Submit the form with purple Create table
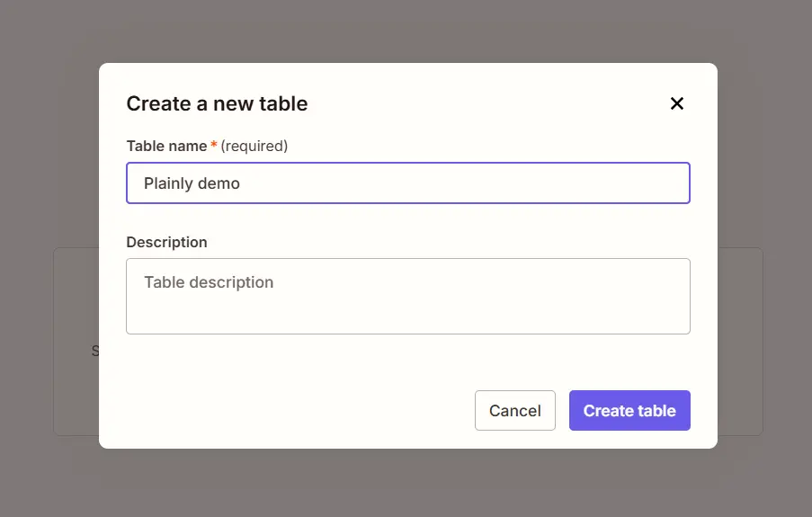Viewport: 812px width, 517px height. pyautogui.click(x=629, y=410)
